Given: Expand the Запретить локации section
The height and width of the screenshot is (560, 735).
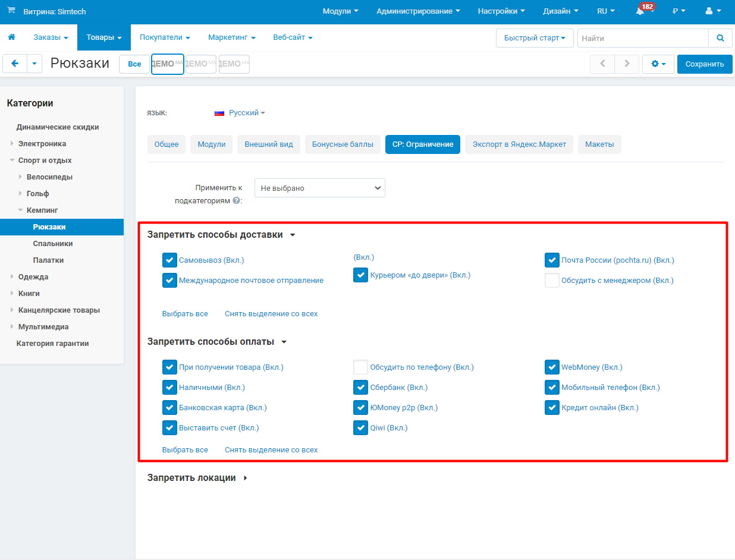Looking at the screenshot, I should [x=198, y=478].
